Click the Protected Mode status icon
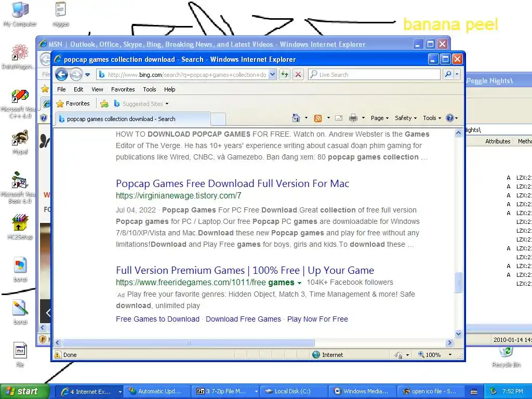The width and height of the screenshot is (532, 399). click(398, 355)
